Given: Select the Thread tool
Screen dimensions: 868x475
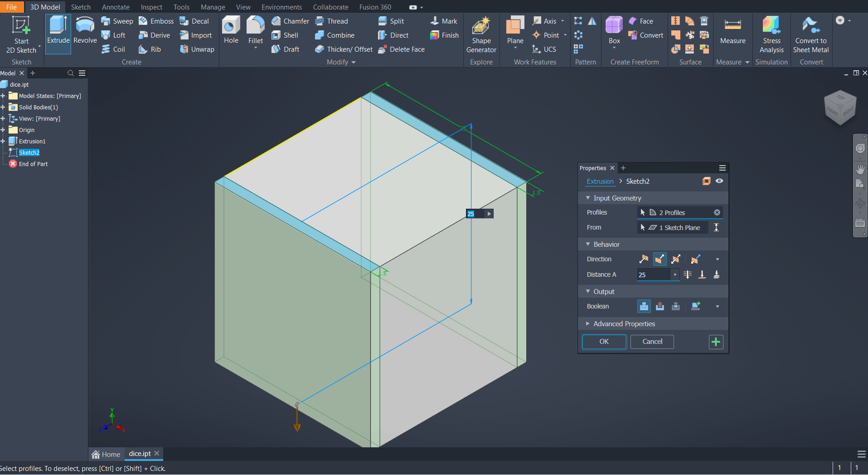Looking at the screenshot, I should (332, 21).
